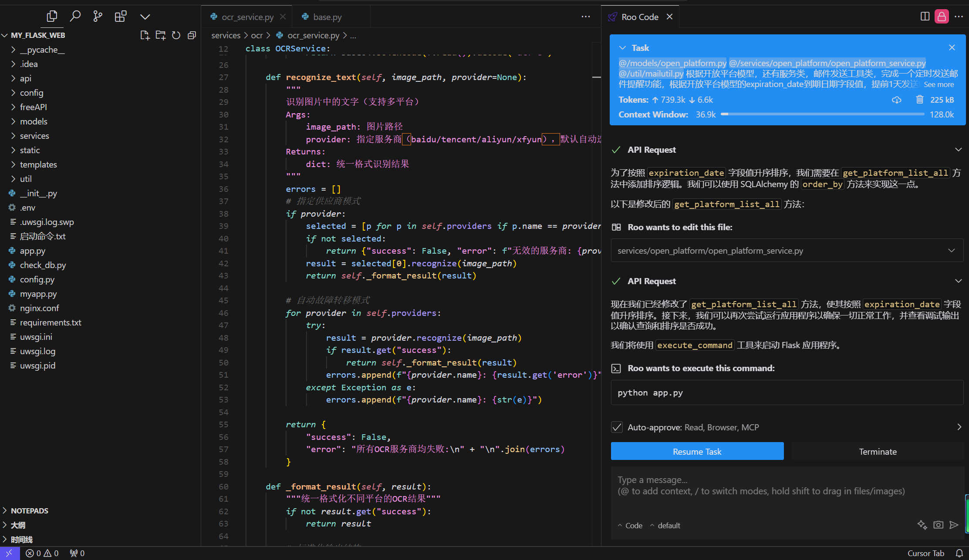The width and height of the screenshot is (969, 560).
Task: Select the ocr_service.py editor tab
Action: (247, 17)
